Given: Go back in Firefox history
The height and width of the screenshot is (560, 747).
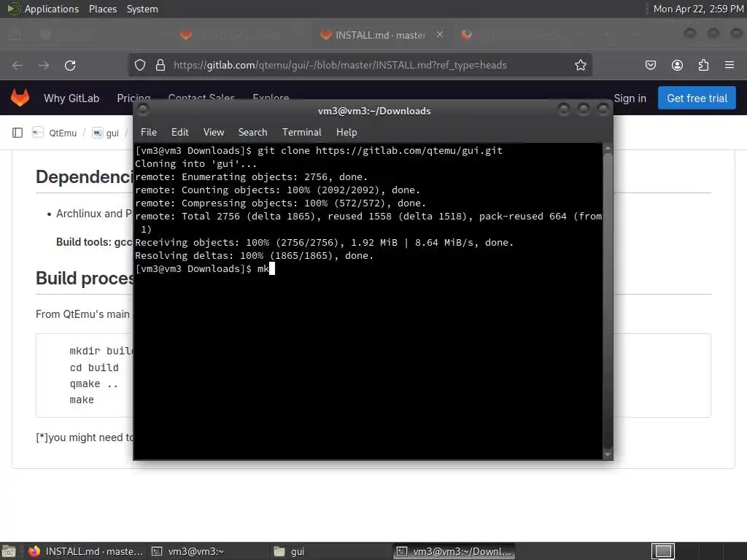Looking at the screenshot, I should tap(18, 65).
